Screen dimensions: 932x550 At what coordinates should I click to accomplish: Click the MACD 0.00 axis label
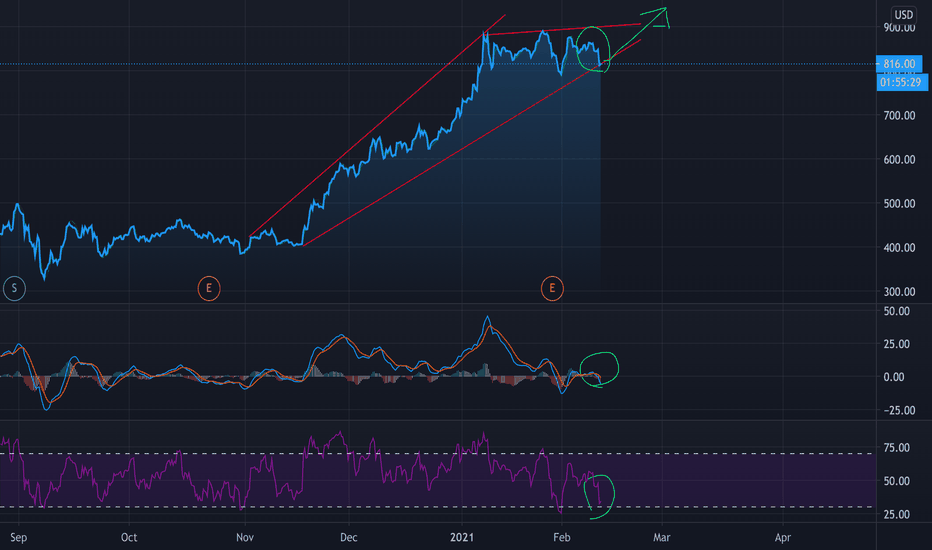(x=894, y=377)
